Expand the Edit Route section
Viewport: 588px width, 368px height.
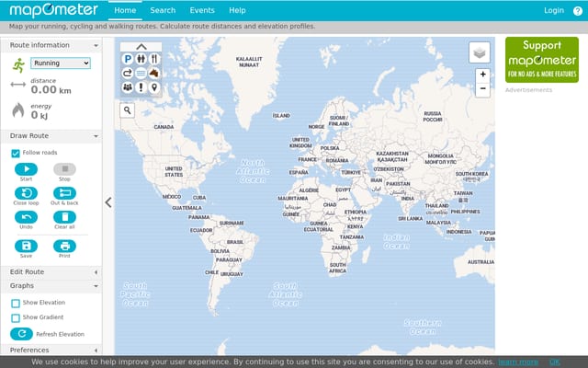point(51,272)
